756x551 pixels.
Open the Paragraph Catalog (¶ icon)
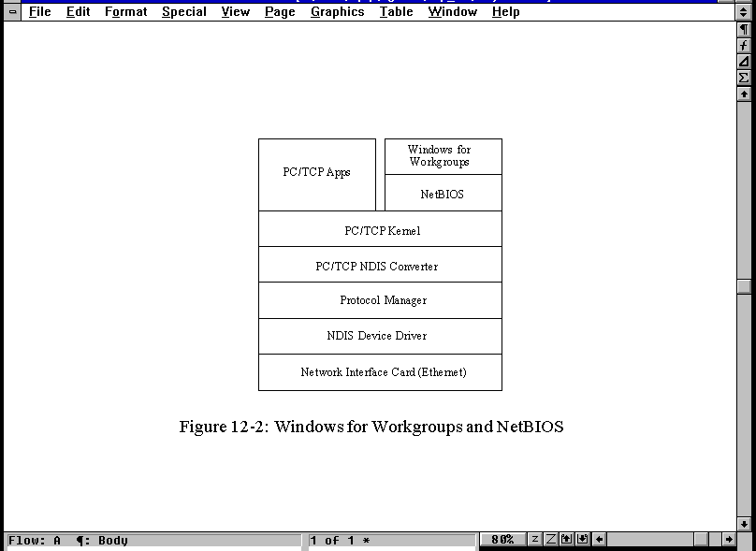coord(744,29)
